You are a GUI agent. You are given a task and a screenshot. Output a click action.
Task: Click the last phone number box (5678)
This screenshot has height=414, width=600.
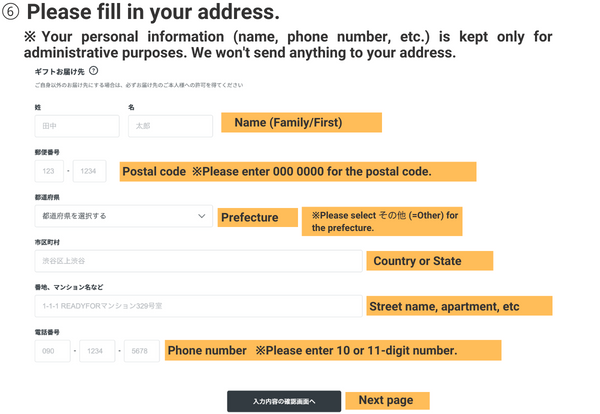coord(141,351)
